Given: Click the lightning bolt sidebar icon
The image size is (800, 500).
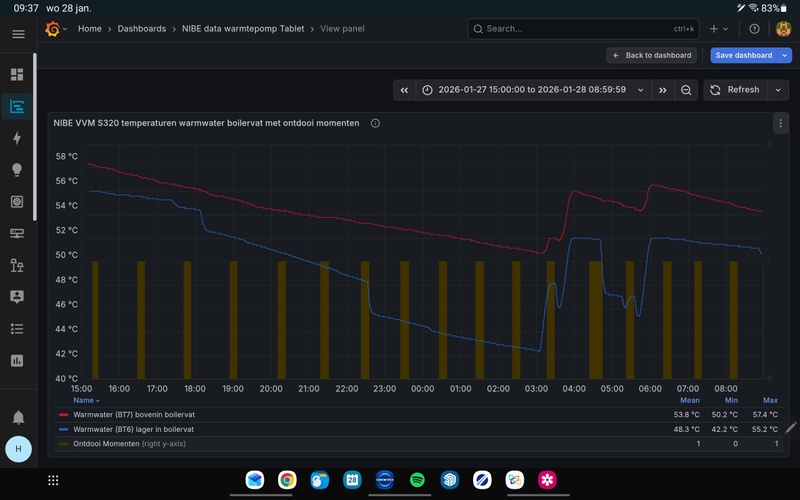Looking at the screenshot, I should [17, 138].
